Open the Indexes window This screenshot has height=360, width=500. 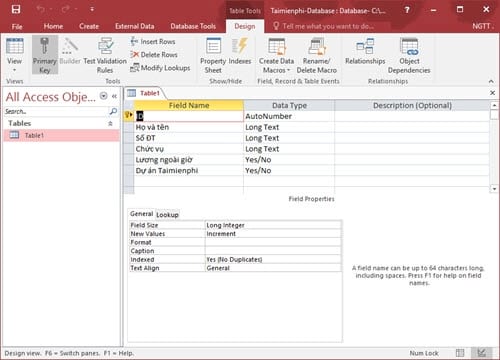point(240,51)
